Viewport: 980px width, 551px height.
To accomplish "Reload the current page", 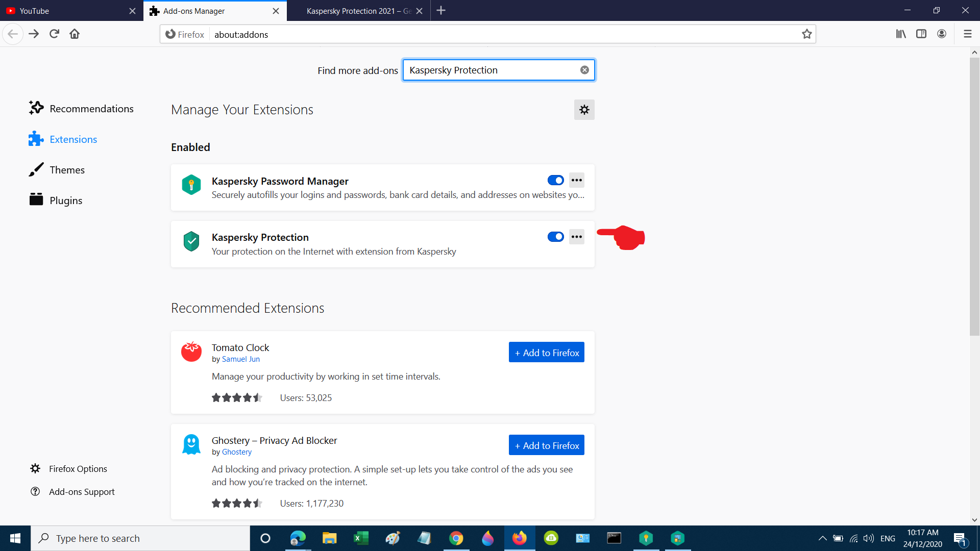I will (x=54, y=34).
